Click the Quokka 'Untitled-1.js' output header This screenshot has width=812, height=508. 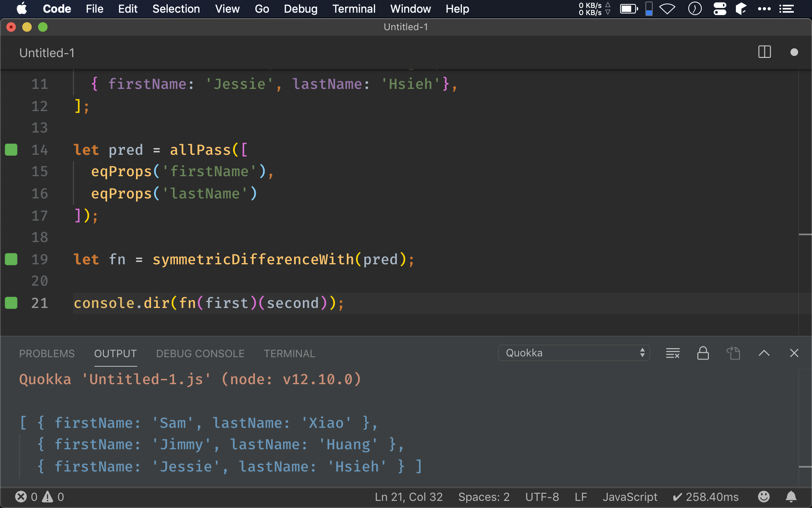point(190,379)
